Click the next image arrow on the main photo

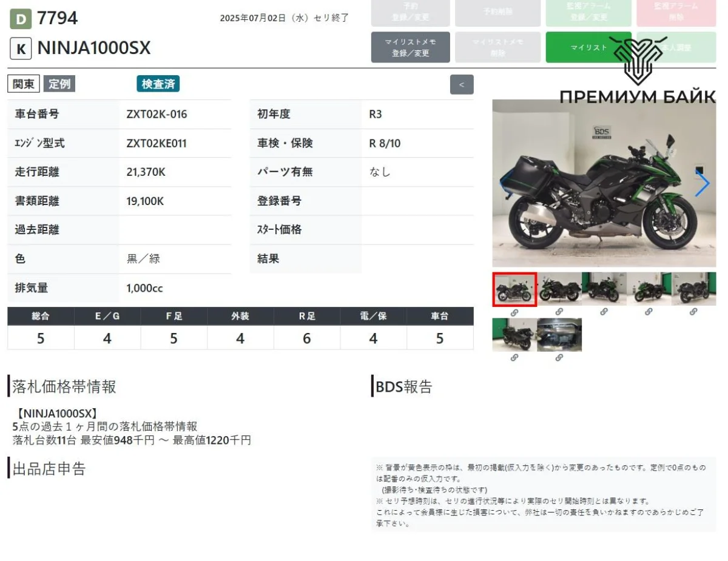coord(702,184)
